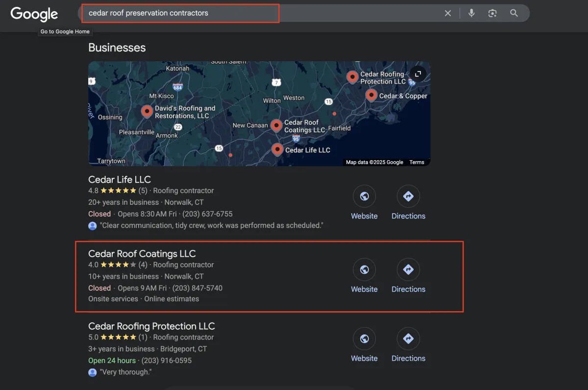Viewport: 588px width, 390px height.
Task: Click the New Canaan label on the map
Action: (x=250, y=125)
